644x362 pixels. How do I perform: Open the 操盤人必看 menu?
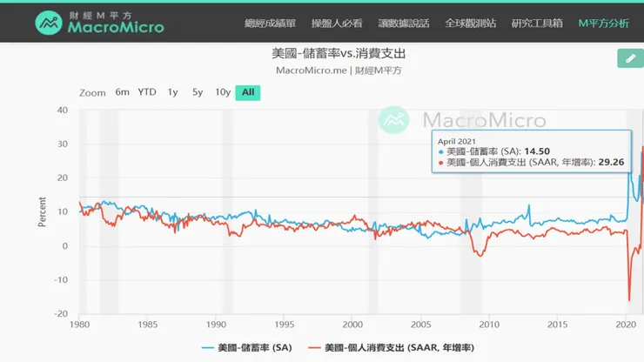pos(337,23)
